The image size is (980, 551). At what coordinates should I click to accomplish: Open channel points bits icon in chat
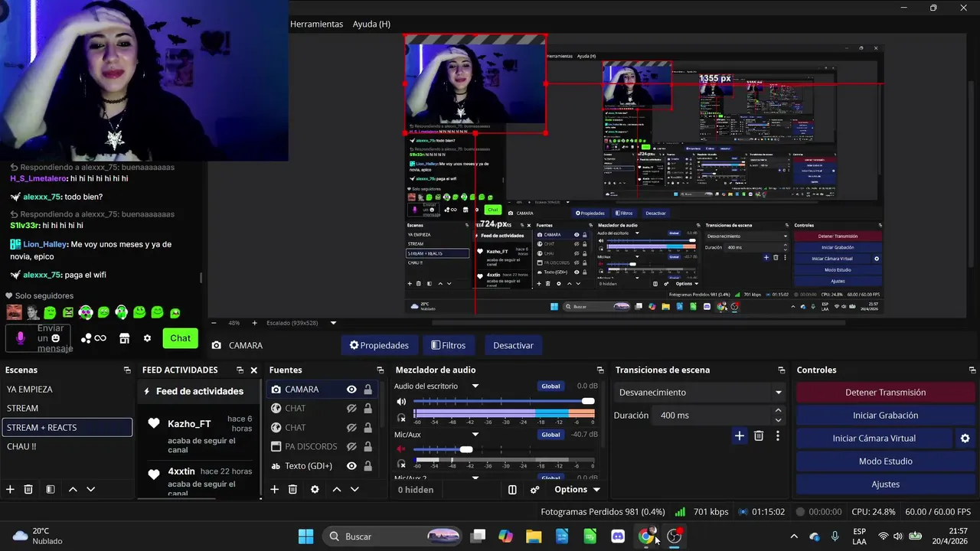click(x=94, y=338)
